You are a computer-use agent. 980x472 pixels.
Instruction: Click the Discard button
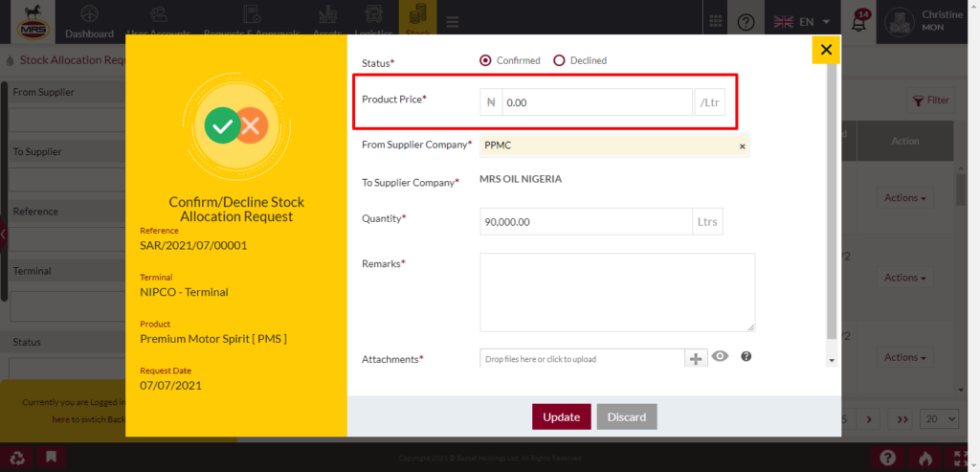tap(627, 417)
